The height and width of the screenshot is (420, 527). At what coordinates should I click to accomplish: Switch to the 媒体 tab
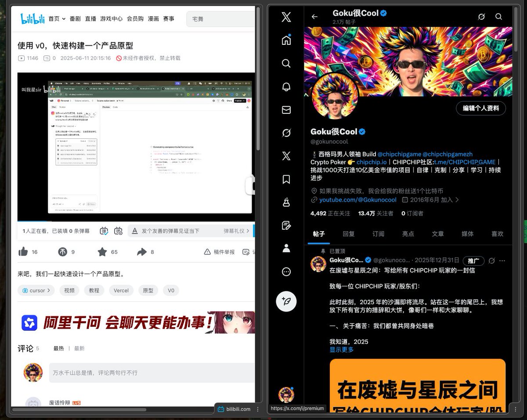tap(468, 234)
